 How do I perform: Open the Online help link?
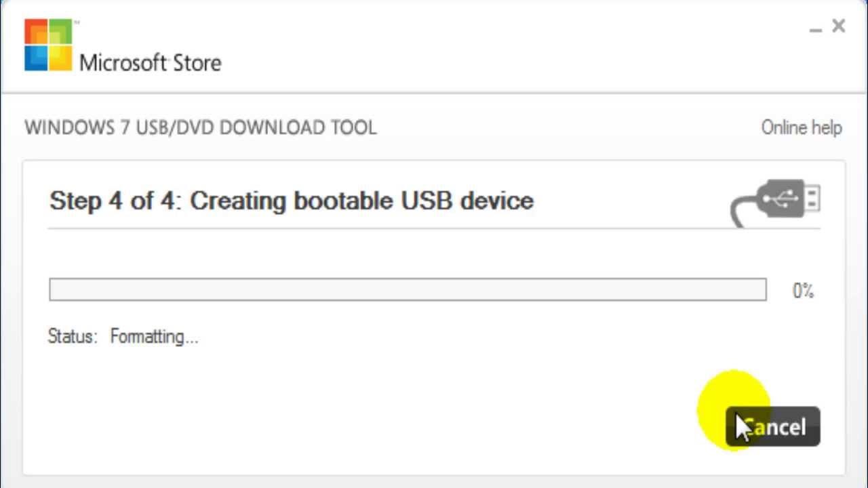pyautogui.click(x=801, y=127)
